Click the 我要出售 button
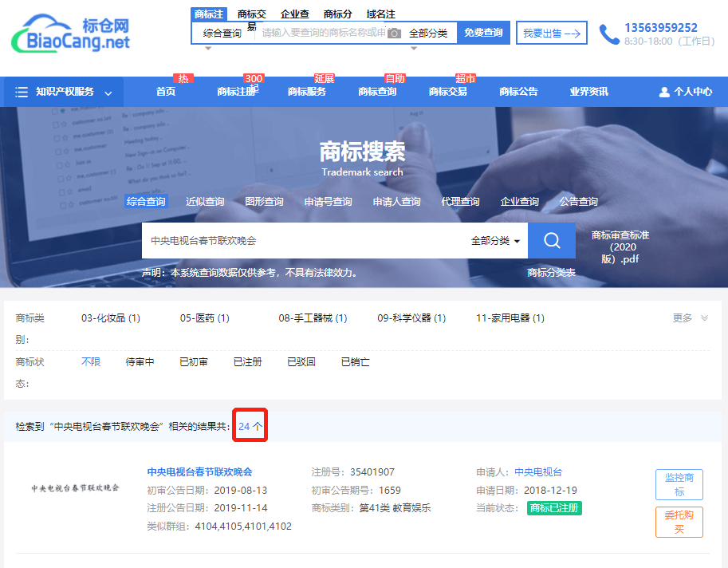 click(552, 33)
